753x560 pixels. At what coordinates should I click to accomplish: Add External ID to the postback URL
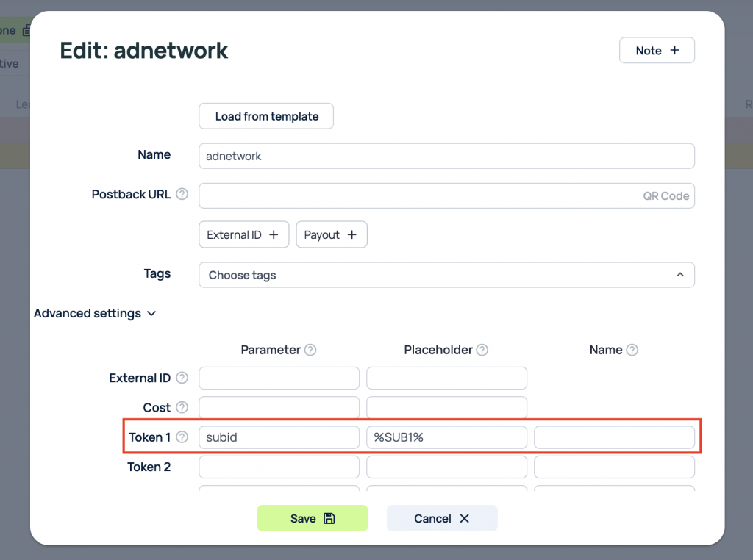coord(243,234)
